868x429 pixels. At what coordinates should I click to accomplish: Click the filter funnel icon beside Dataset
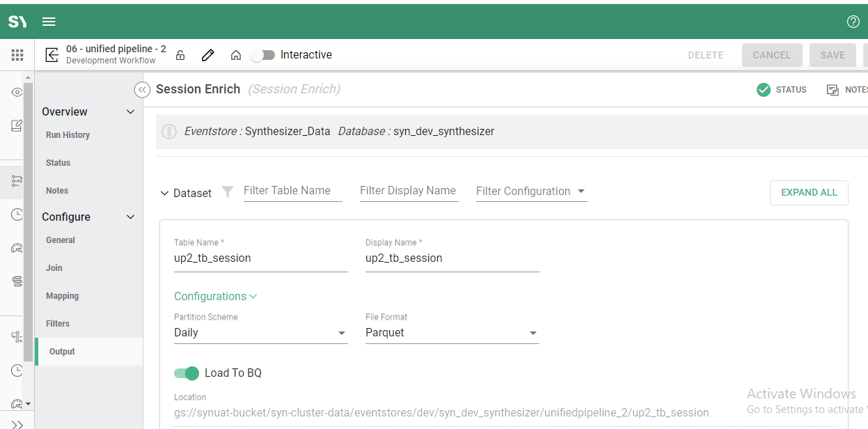coord(227,192)
